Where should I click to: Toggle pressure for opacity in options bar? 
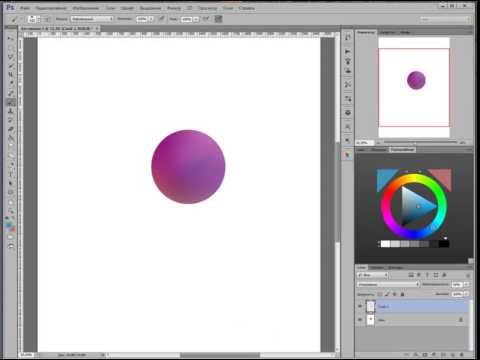162,19
